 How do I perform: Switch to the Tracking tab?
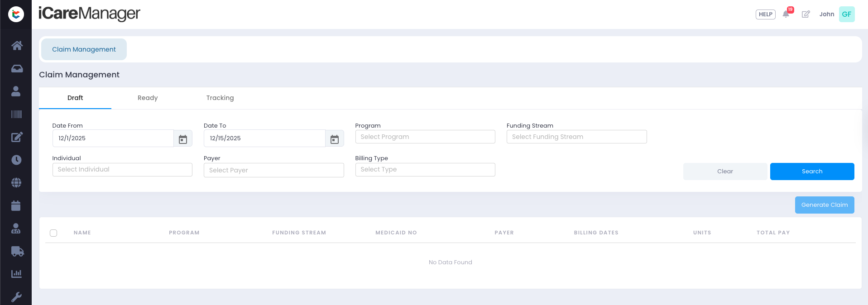click(x=220, y=98)
